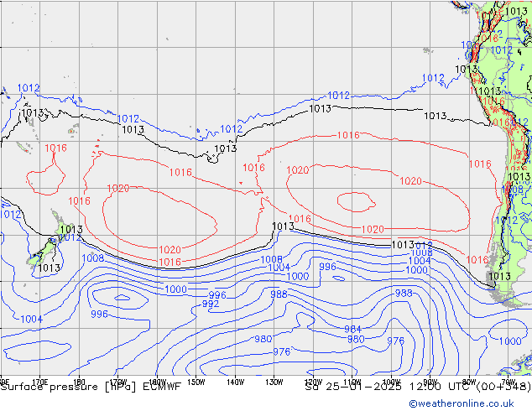The image size is (532, 411).
Task: Click the black 1013 label at Chile's southern tip
Action: pos(500,276)
